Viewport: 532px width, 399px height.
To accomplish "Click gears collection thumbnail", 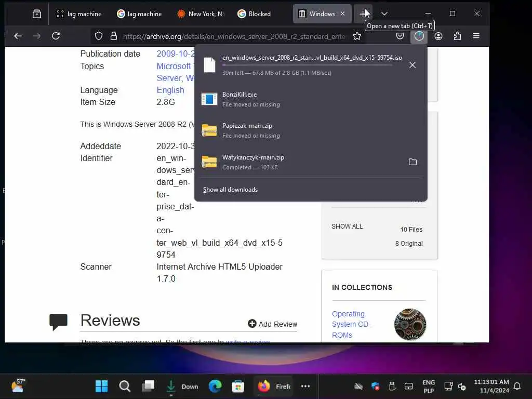I will [410, 324].
